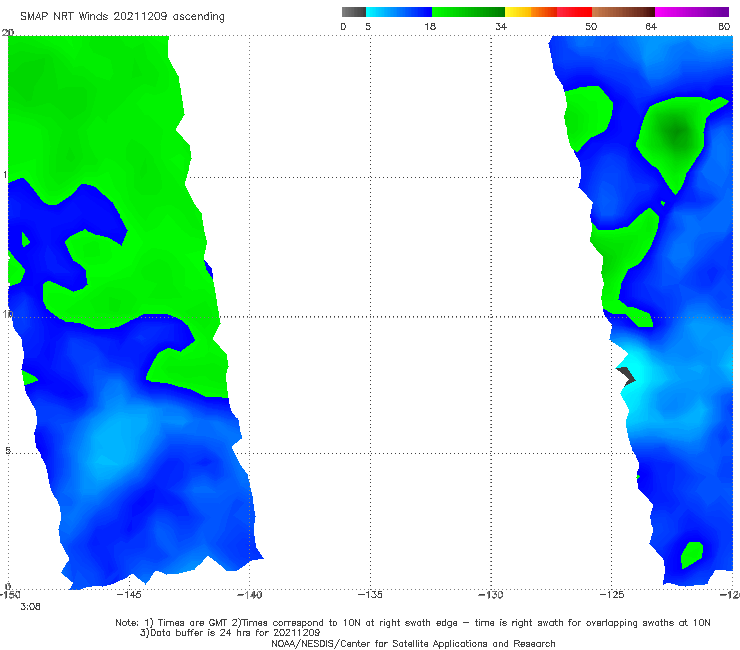This screenshot has height=650, width=740.
Task: Click the title 'SMAP NRT Winds 20211209 ascending'
Action: (x=122, y=17)
